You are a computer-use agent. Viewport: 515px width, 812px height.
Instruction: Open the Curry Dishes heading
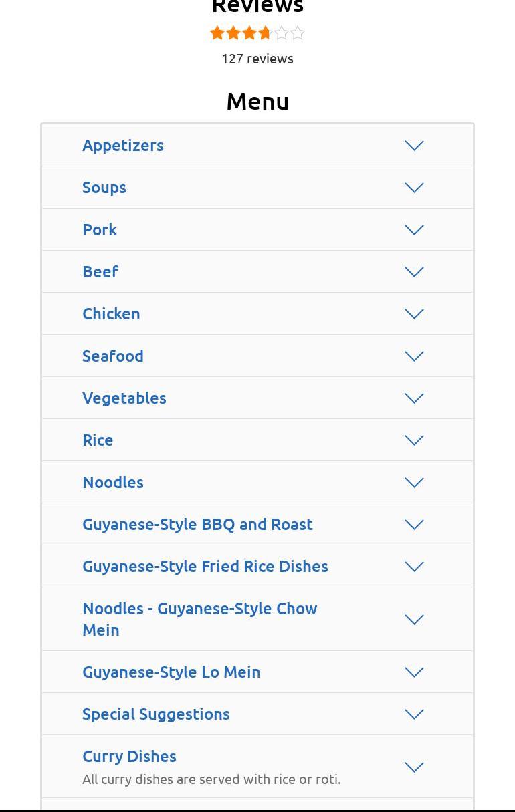click(x=129, y=756)
